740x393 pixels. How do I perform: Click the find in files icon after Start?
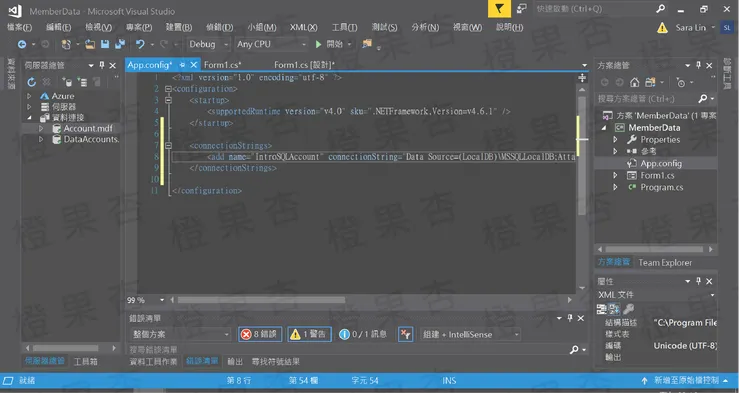(367, 44)
